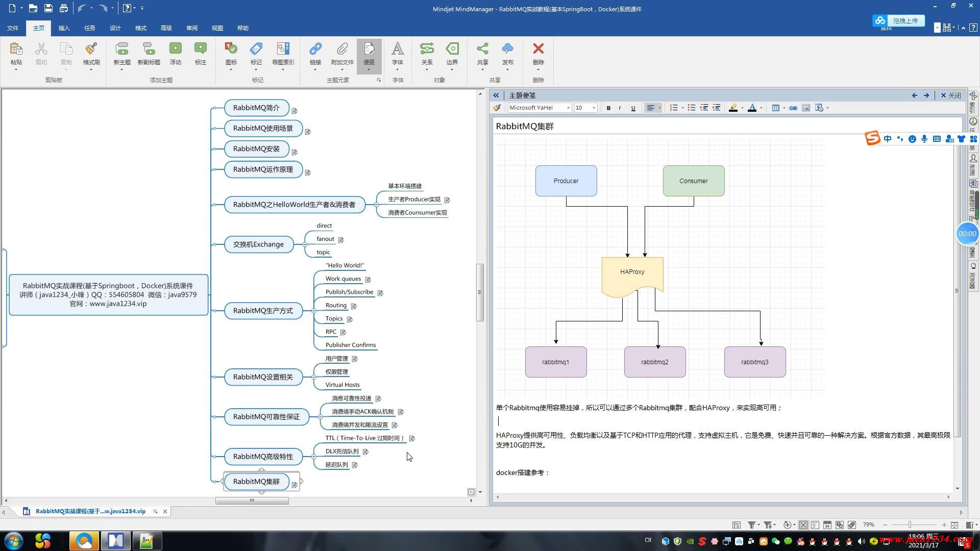Open the icon markers (图标) tool
Screen dimensions: 980x551
click(231, 49)
